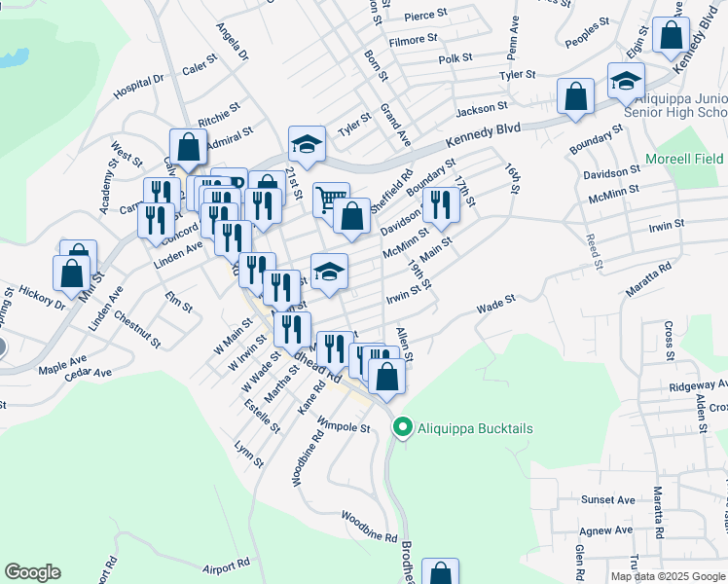The width and height of the screenshot is (728, 584).
Task: Click the Chestnut St label
Action: tap(138, 330)
